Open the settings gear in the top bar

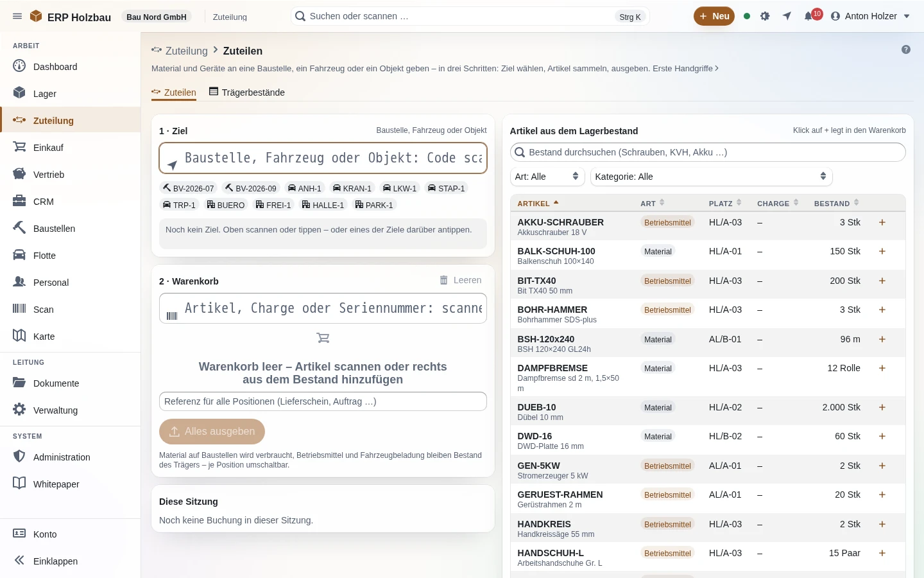click(x=765, y=16)
